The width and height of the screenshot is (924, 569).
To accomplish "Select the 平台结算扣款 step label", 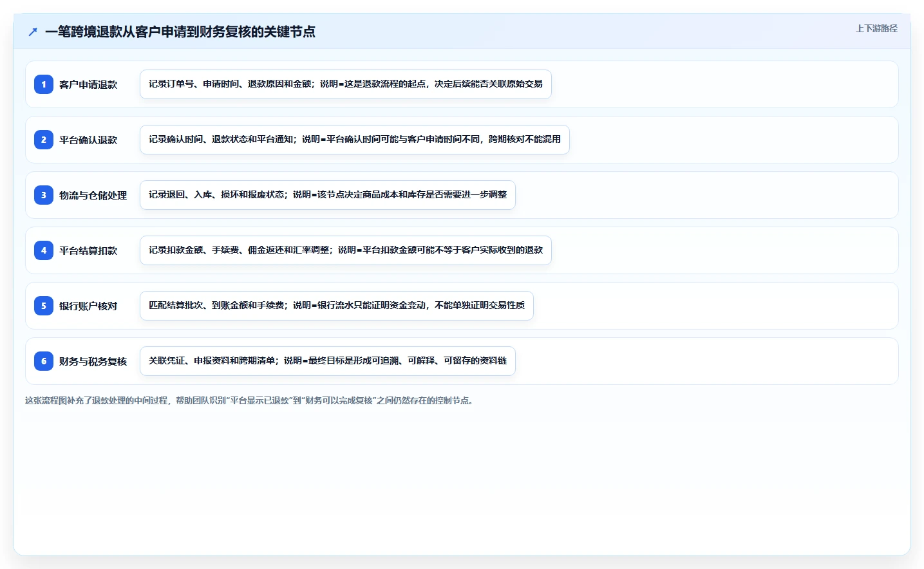I will coord(88,250).
